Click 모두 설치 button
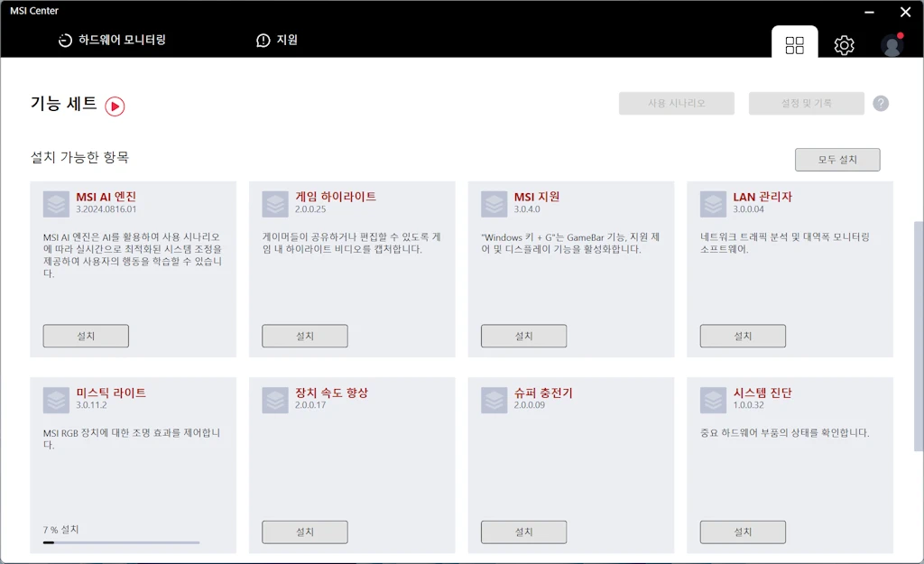Viewport: 924px width, 564px height. pyautogui.click(x=837, y=160)
